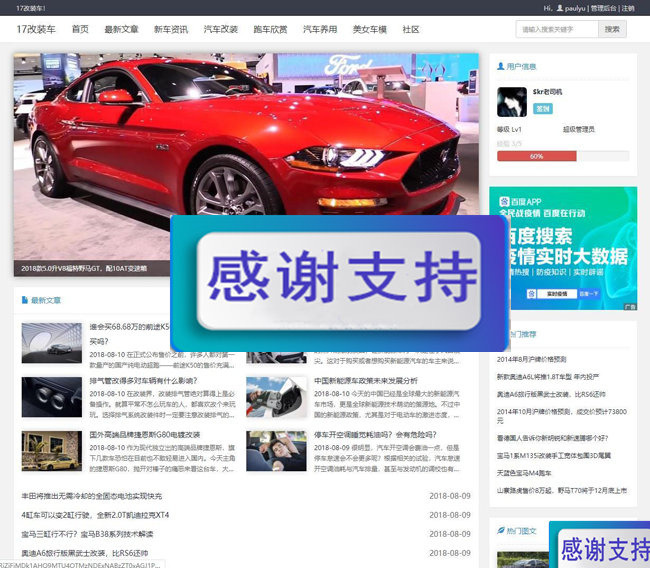The image size is (650, 568).
Task: Click the 17改装车! text in top bar
Action: coord(31,8)
